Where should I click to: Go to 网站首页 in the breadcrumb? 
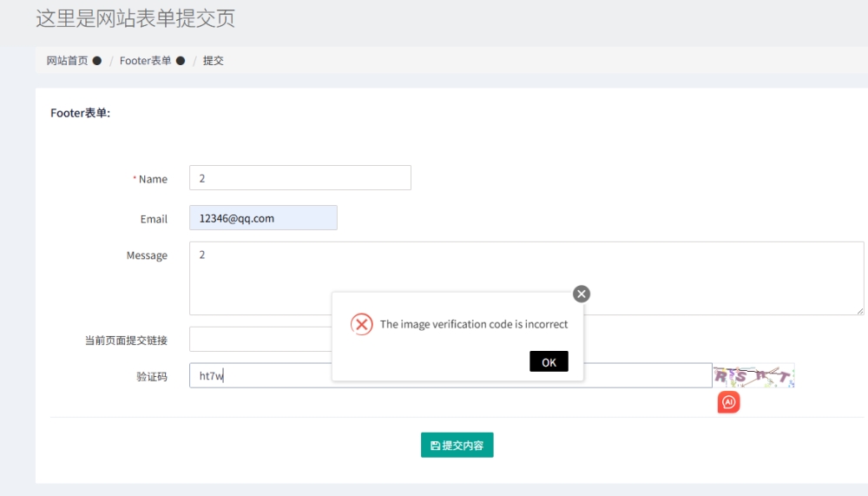[x=67, y=61]
